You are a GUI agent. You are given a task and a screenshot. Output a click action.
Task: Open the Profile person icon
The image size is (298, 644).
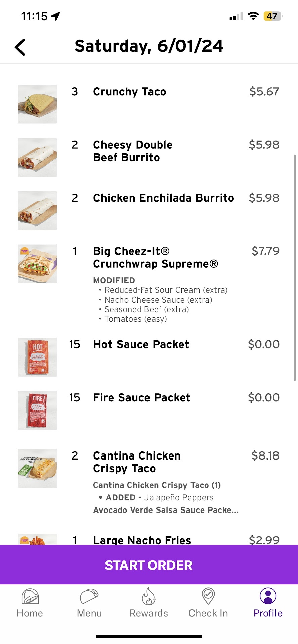pos(268,596)
